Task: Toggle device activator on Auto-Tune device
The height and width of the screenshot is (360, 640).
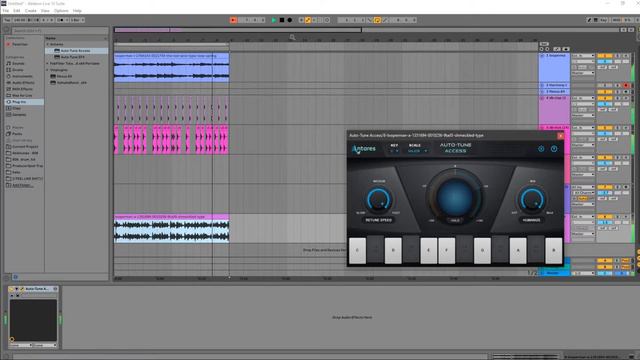Action: [11, 289]
